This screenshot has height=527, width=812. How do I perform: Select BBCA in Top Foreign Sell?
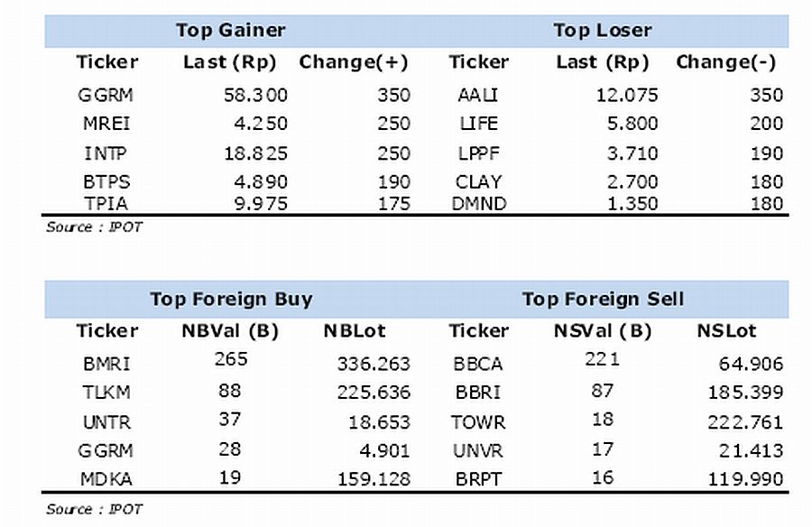pos(478,364)
